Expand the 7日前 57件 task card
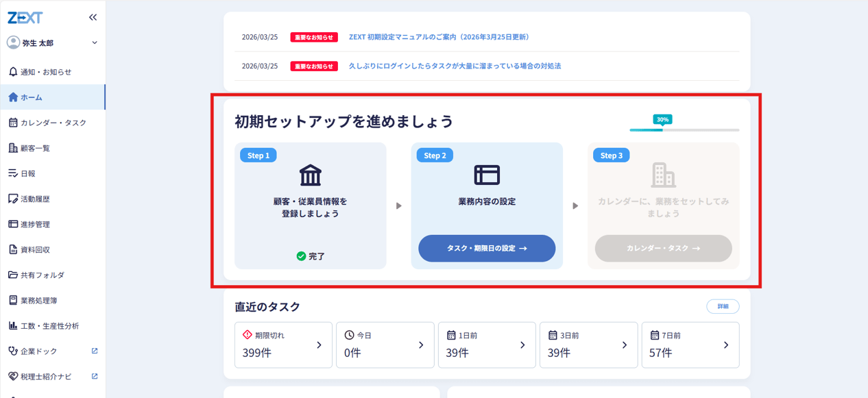 point(690,345)
